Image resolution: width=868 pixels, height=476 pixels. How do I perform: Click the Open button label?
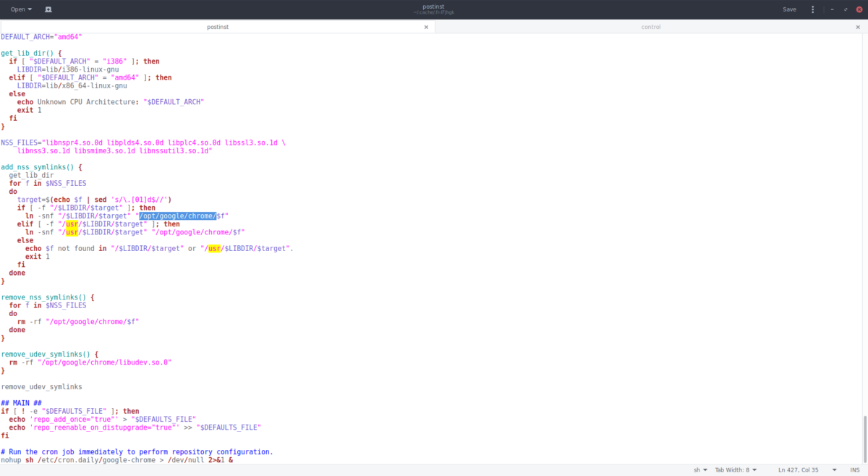click(x=16, y=9)
